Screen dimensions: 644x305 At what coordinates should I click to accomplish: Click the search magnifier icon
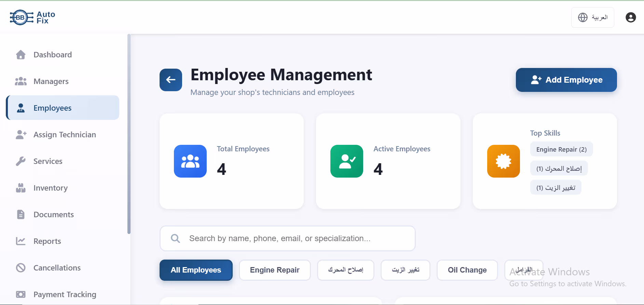pos(175,238)
